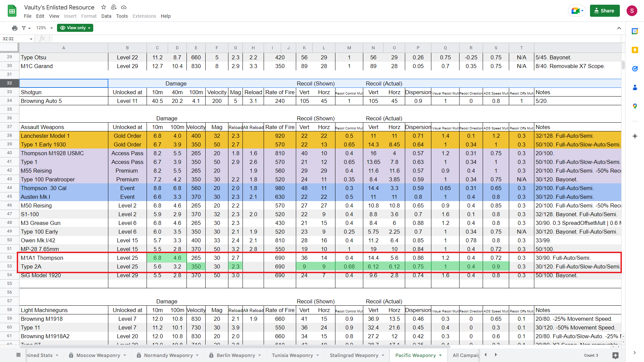Open the View only mode dropdown
Image resolution: width=644 pixels, height=362 pixels.
75,28
